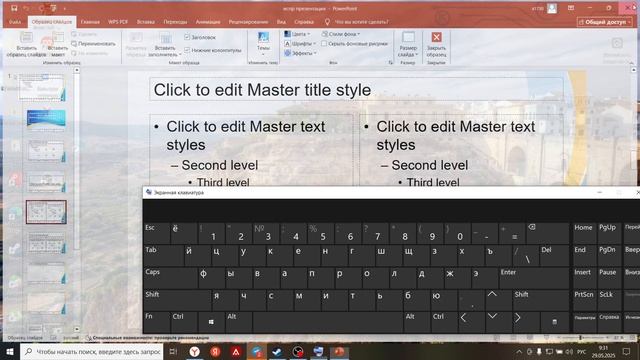Click the Windows logo key on on-screen keyboard
Image resolution: width=640 pixels, height=360 pixels.
coord(211,322)
